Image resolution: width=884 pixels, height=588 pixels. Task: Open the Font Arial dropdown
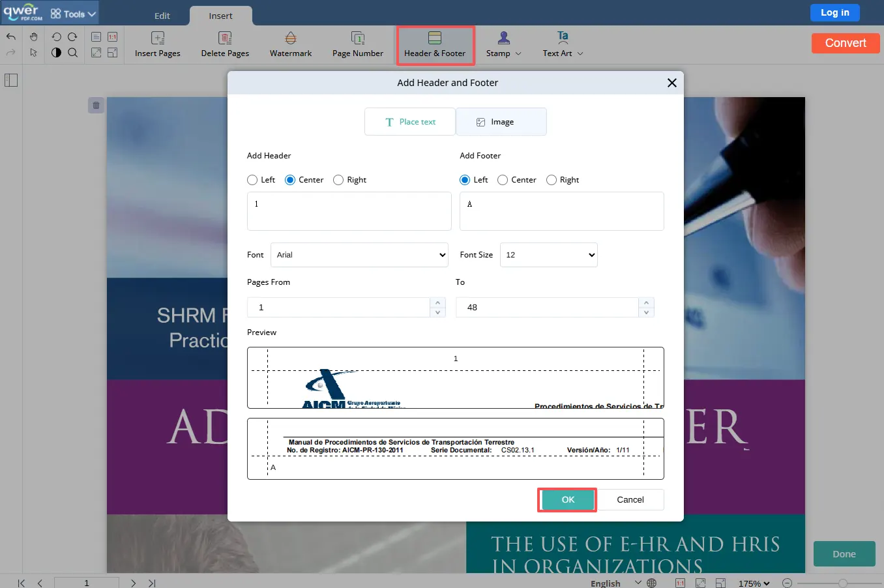point(359,255)
